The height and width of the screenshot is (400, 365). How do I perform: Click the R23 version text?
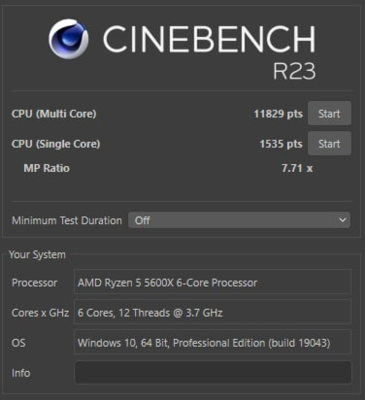click(x=294, y=71)
